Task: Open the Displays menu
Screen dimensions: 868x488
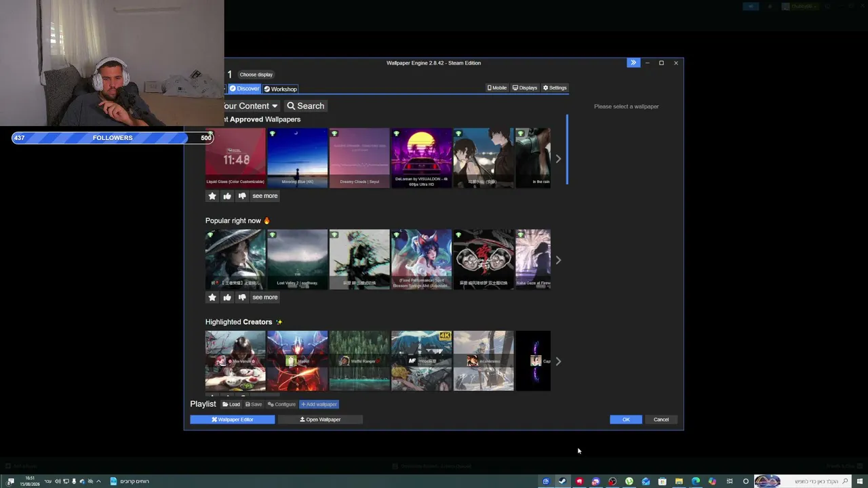Action: 525,87
